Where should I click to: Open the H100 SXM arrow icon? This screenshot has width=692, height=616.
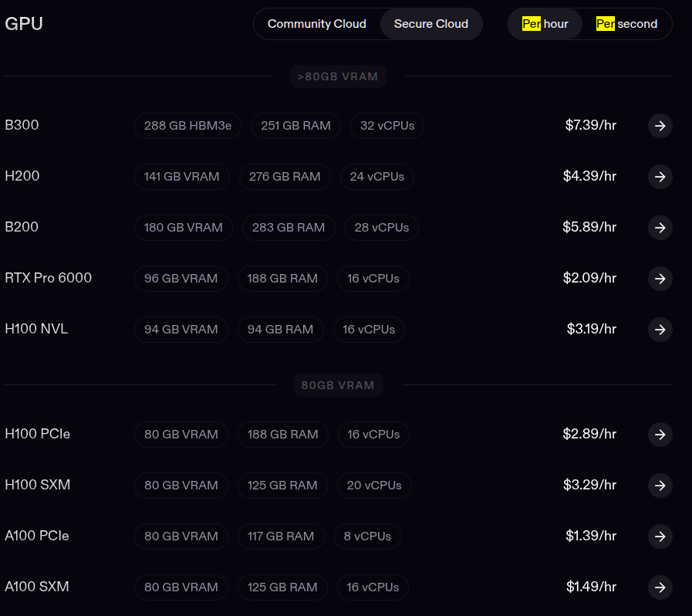660,486
